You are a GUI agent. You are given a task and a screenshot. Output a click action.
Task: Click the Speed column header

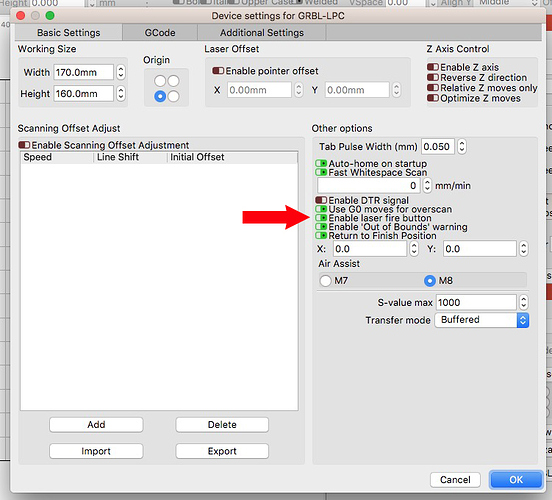tap(57, 157)
